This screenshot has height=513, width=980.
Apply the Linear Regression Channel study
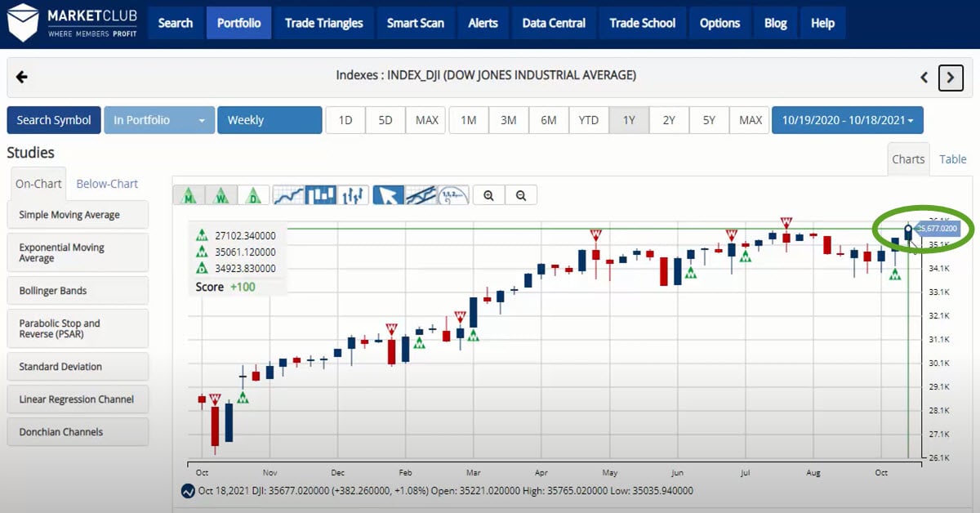(x=78, y=399)
